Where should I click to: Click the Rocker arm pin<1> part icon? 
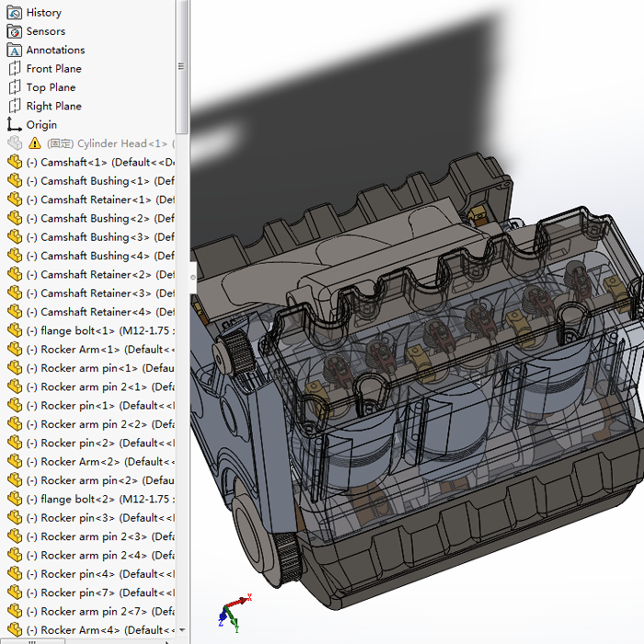coord(15,368)
